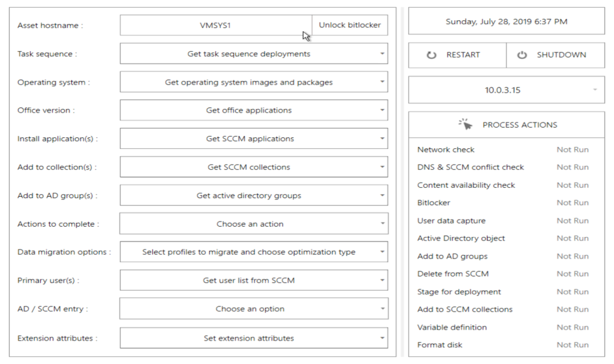Viewport: 614px width, 364px height.
Task: Expand the Get SCCM applications list
Action: 254,139
